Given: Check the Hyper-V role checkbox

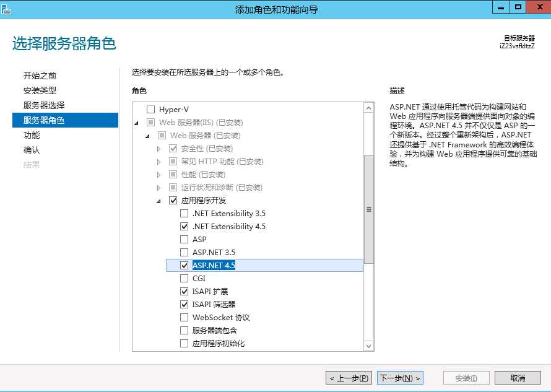Looking at the screenshot, I should click(x=150, y=110).
